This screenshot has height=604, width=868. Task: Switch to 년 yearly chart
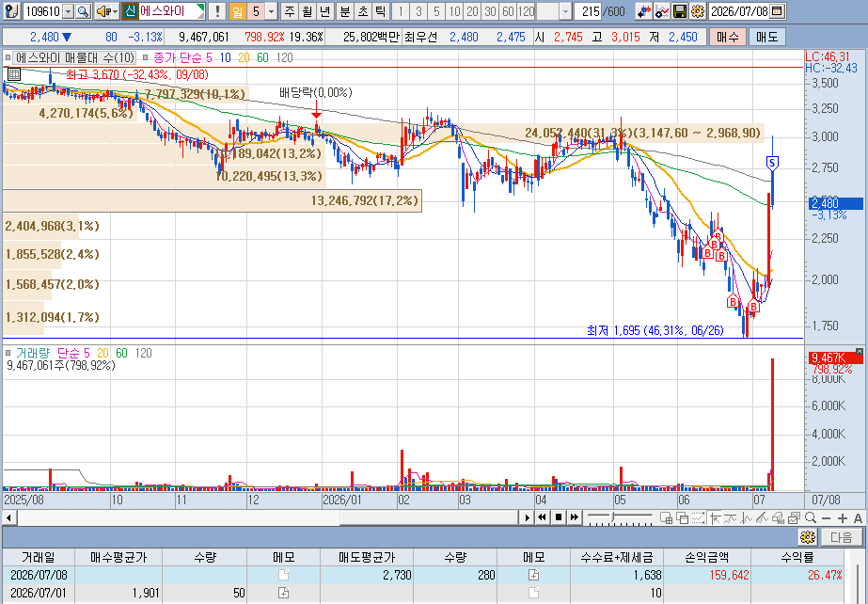click(325, 10)
